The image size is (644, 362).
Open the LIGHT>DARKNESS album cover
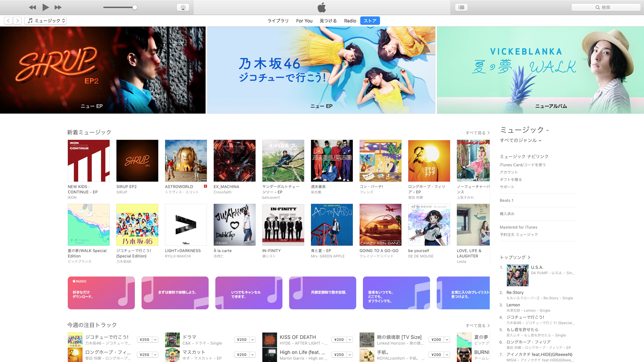click(186, 225)
